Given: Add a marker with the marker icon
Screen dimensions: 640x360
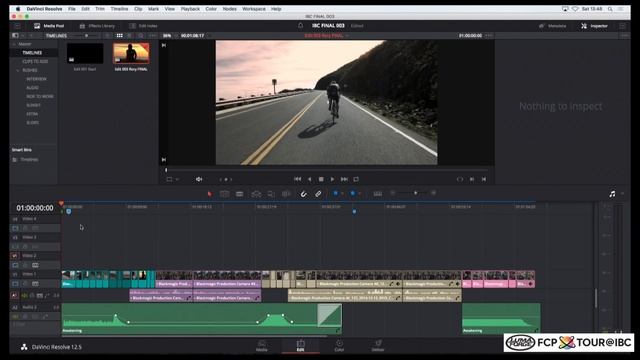Looking at the screenshot, I should (x=353, y=193).
